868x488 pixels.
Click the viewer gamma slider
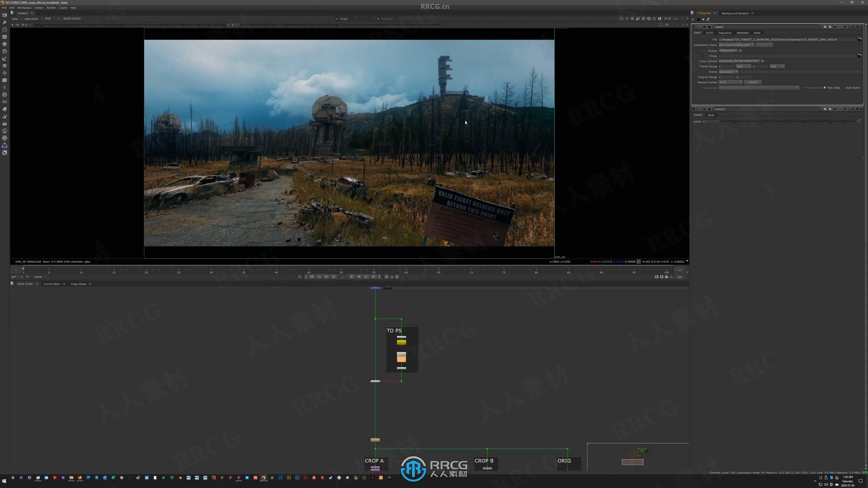pyautogui.click(x=340, y=25)
